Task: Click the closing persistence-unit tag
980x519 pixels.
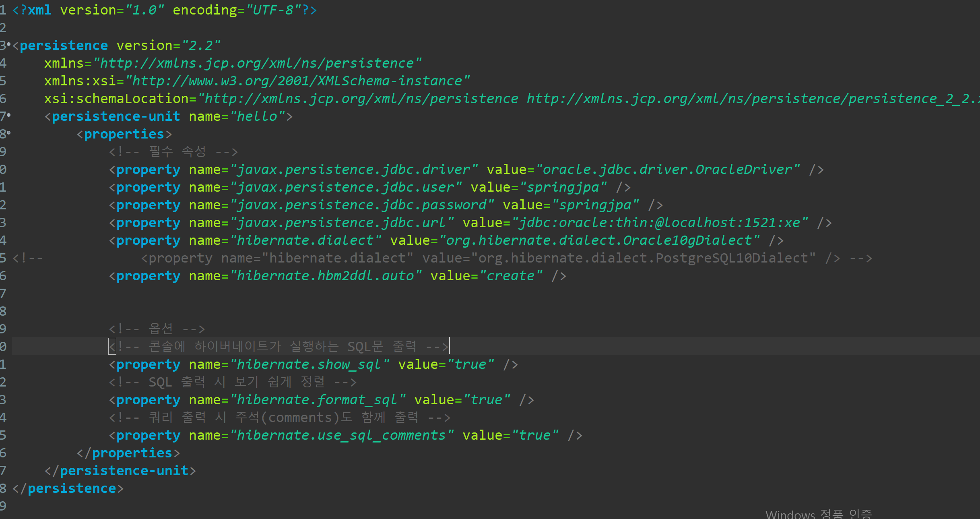Action: (121, 471)
